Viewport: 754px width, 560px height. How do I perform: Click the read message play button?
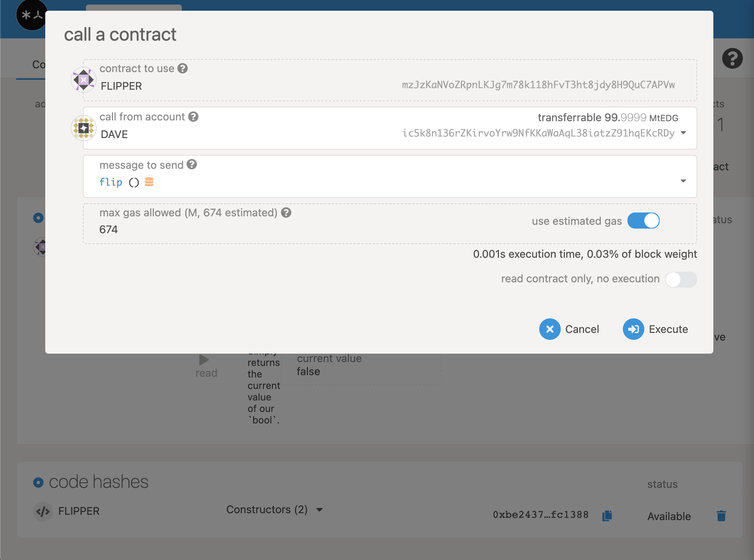coord(204,360)
